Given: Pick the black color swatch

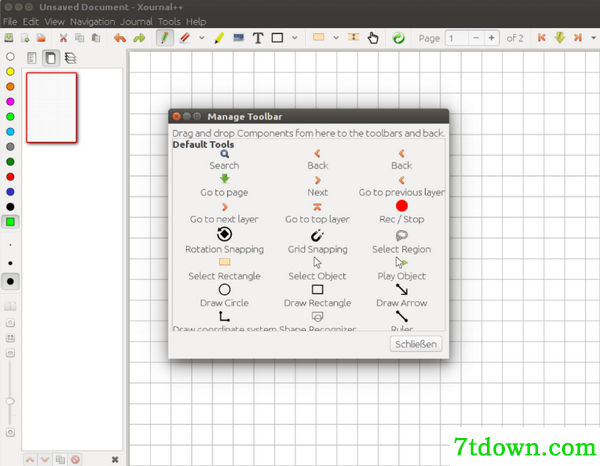Looking at the screenshot, I should 10,207.
